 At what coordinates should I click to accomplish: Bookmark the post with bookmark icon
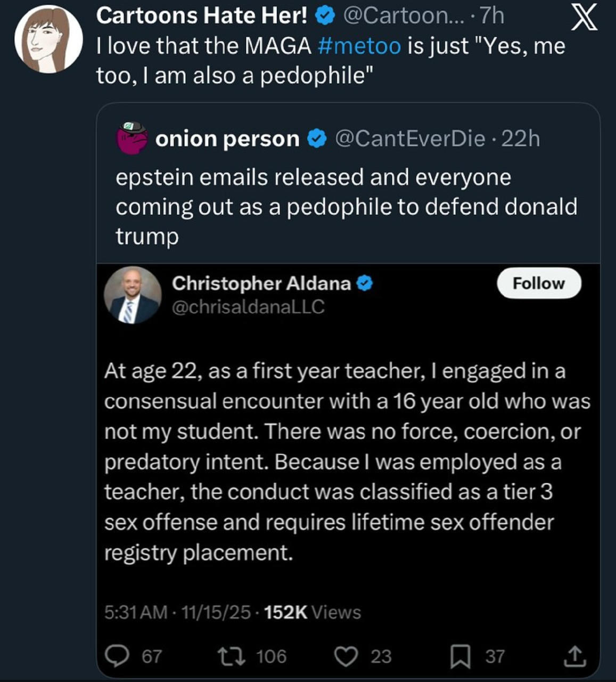(460, 656)
